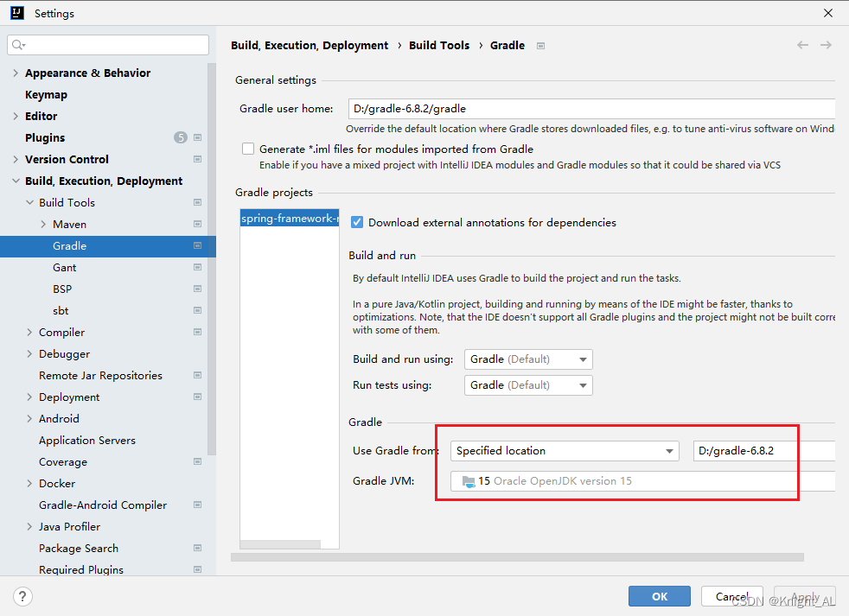Go back with the left arrow icon
Viewport: 849px width, 616px height.
(802, 45)
